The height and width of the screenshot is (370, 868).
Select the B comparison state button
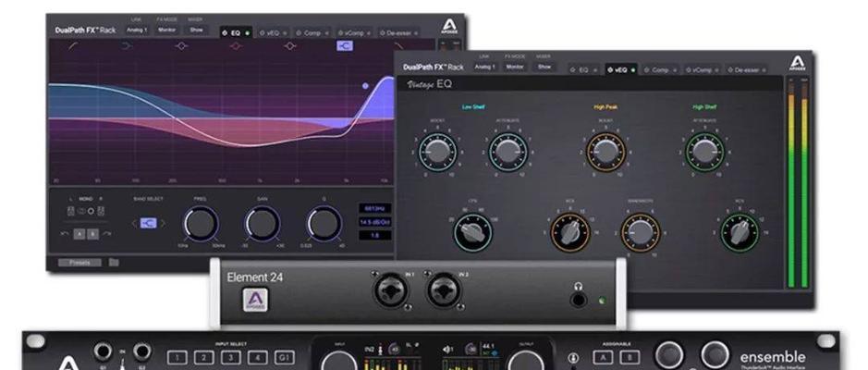93,234
